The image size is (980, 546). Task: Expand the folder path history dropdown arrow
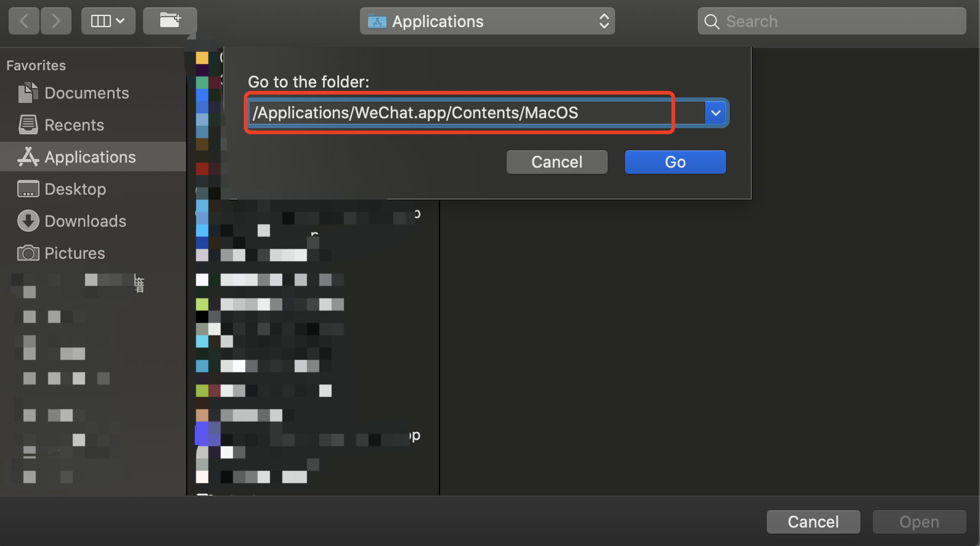(716, 113)
